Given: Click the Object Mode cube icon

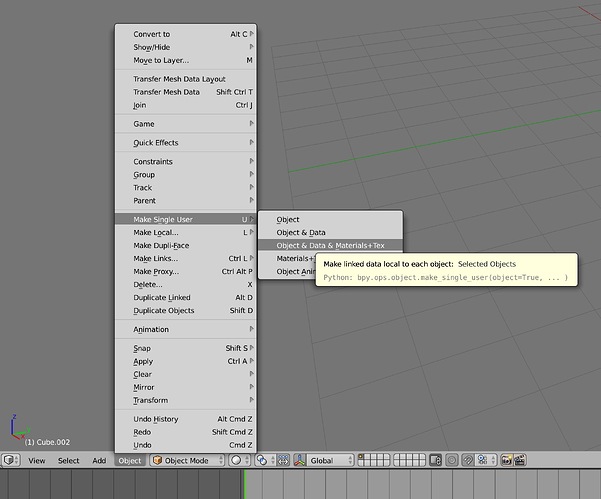Looking at the screenshot, I should 157,460.
